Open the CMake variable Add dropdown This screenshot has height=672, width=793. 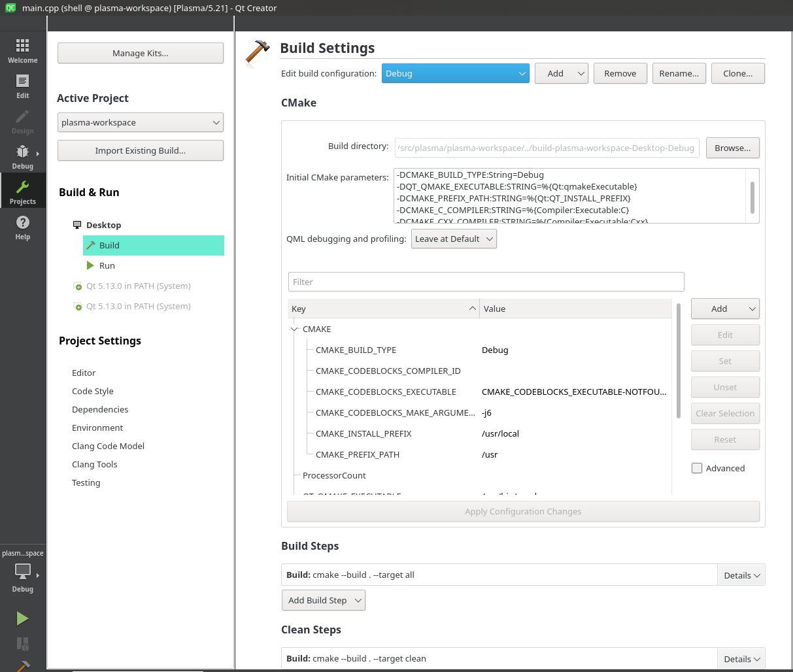coord(725,309)
